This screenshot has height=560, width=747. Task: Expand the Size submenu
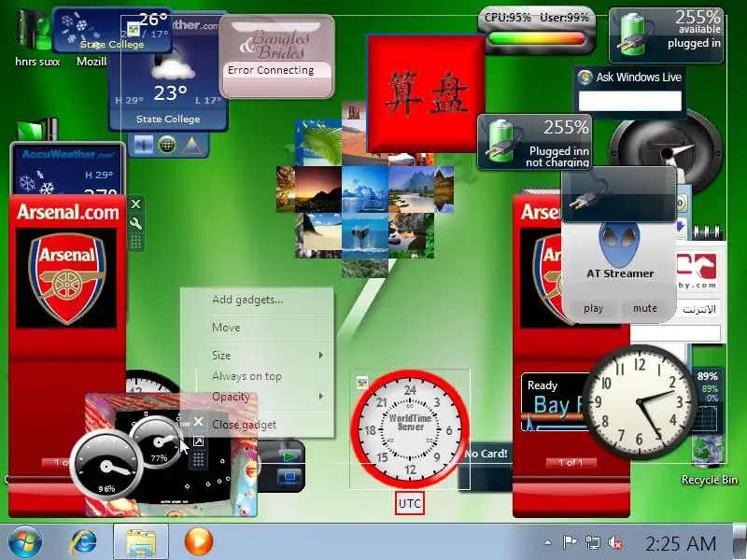coord(270,356)
